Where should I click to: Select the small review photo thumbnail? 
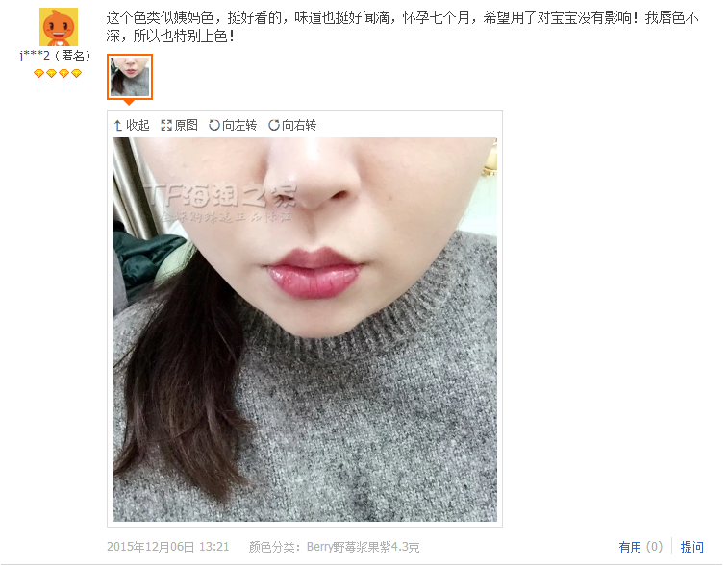click(x=130, y=77)
